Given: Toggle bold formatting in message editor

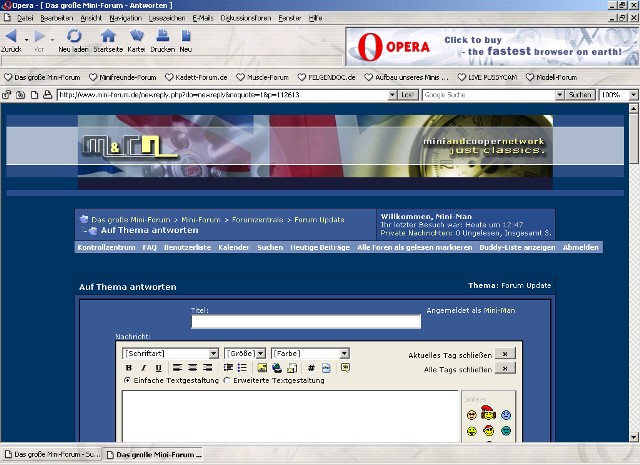Looking at the screenshot, I should tap(143, 368).
